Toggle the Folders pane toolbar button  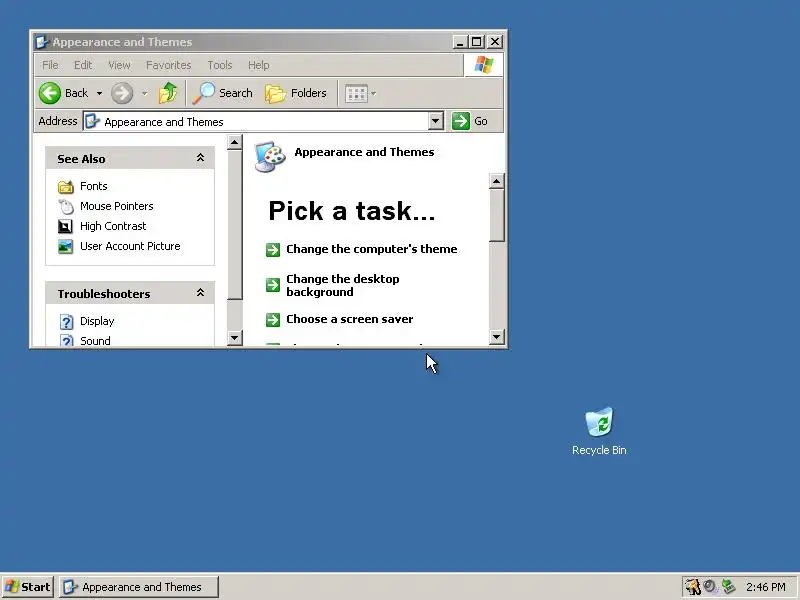pyautogui.click(x=296, y=93)
